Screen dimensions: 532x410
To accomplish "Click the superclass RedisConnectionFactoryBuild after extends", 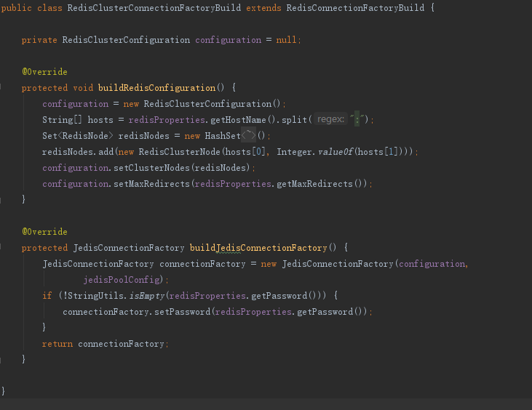I will pos(355,8).
